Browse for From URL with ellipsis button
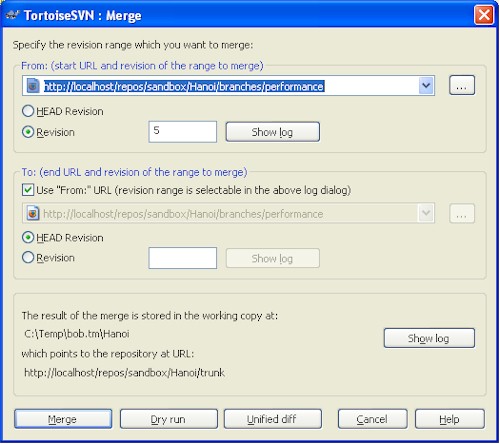Screen dimensions: 500x444 coord(462,85)
